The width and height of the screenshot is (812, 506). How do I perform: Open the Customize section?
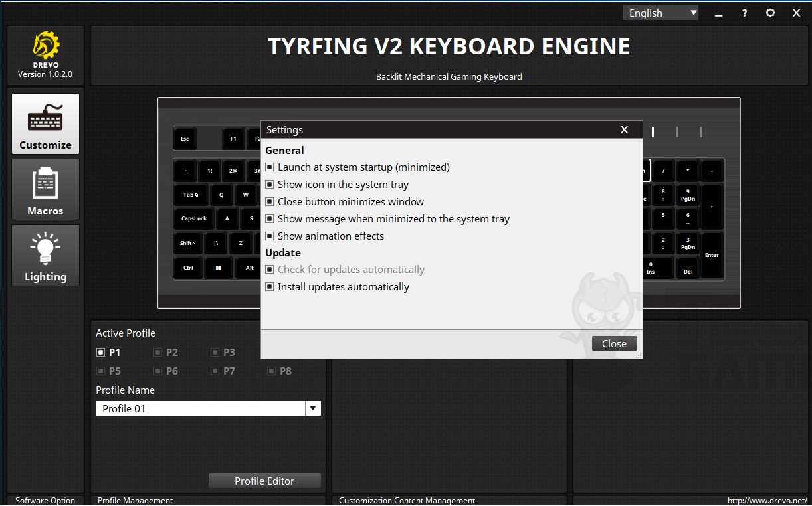45,124
